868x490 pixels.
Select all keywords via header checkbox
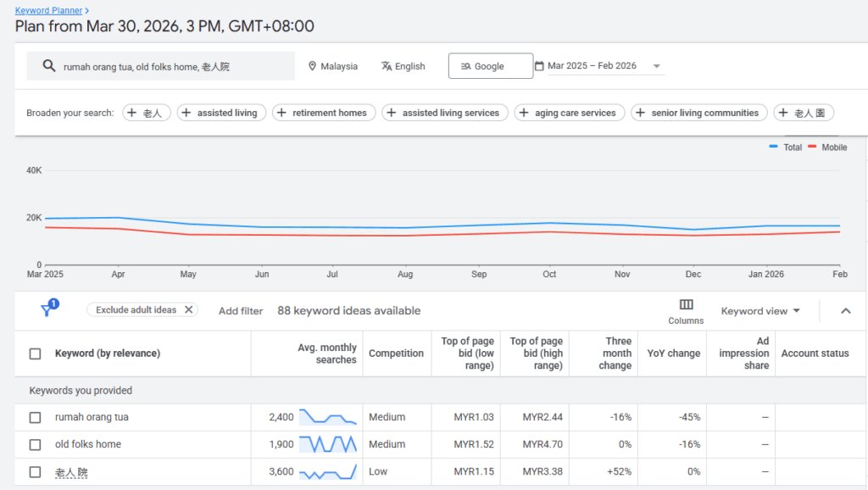35,354
